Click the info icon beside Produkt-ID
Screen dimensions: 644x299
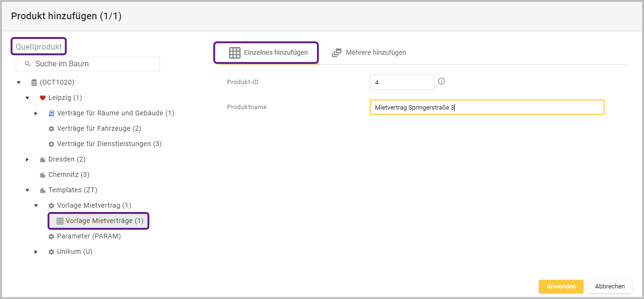click(441, 81)
